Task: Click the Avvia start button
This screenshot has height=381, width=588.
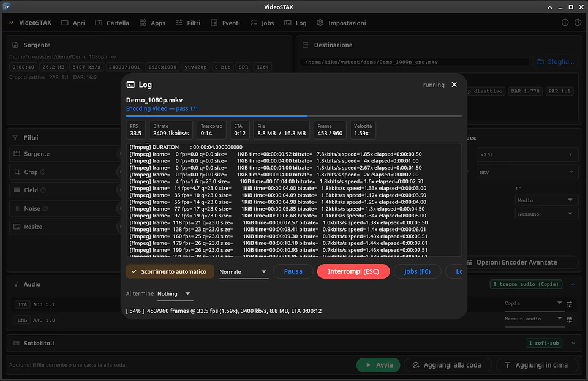Action: [x=378, y=365]
